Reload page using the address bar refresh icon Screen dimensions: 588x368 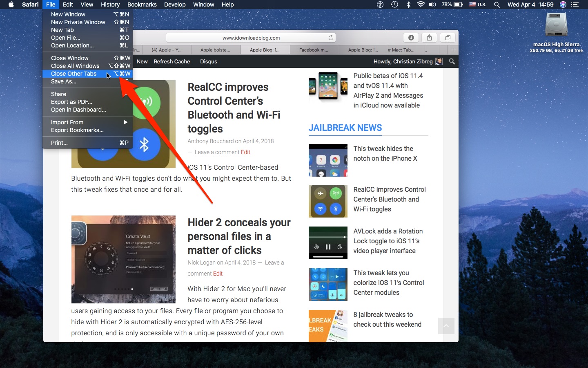(331, 38)
